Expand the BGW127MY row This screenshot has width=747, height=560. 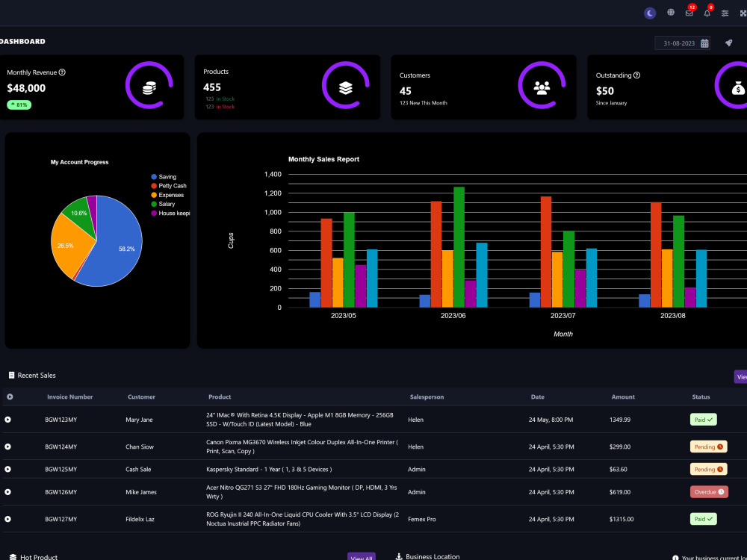click(7, 519)
